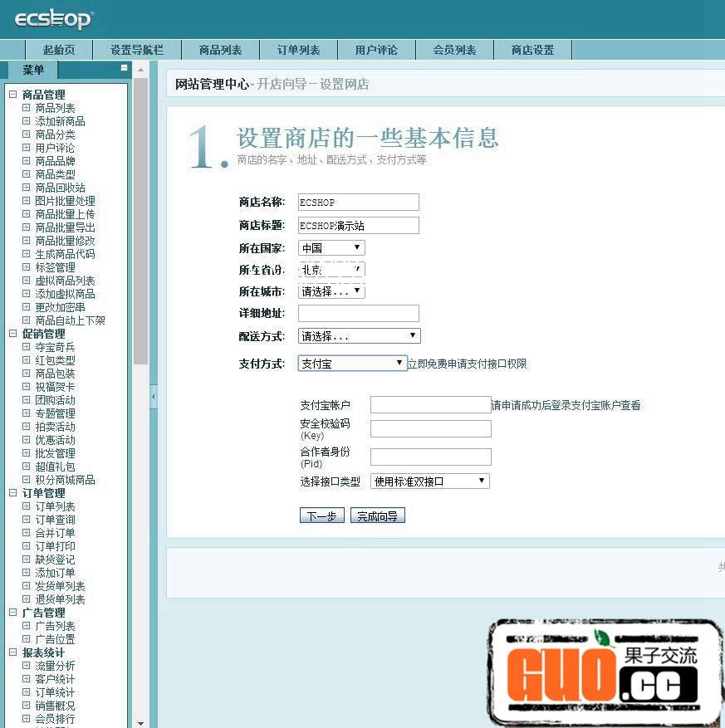Open the 商店设置 top tab
Screen dimensions: 725x728
[x=532, y=50]
